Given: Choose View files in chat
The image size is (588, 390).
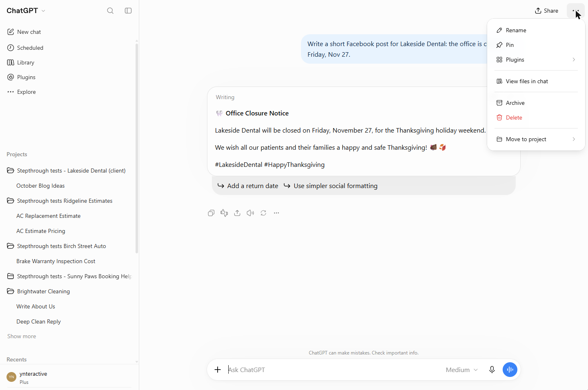Looking at the screenshot, I should pyautogui.click(x=536, y=81).
